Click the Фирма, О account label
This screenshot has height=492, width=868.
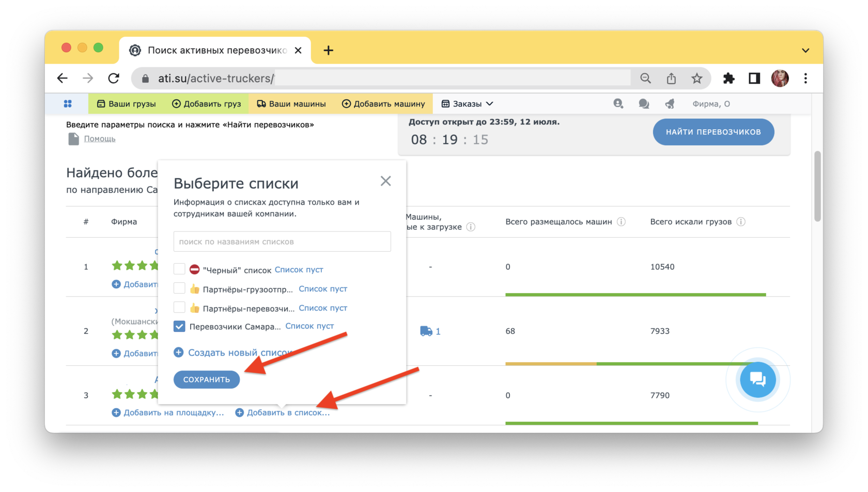click(711, 104)
